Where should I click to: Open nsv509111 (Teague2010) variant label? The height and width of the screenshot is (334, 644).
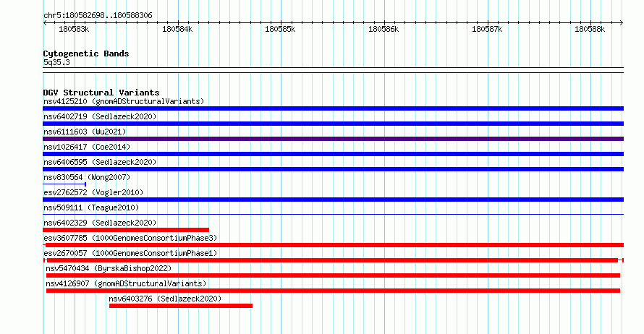(x=91, y=207)
